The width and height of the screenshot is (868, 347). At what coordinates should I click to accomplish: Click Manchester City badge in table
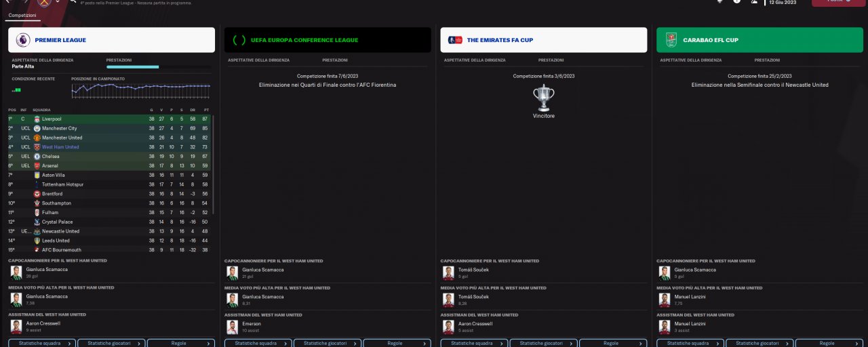(x=37, y=129)
